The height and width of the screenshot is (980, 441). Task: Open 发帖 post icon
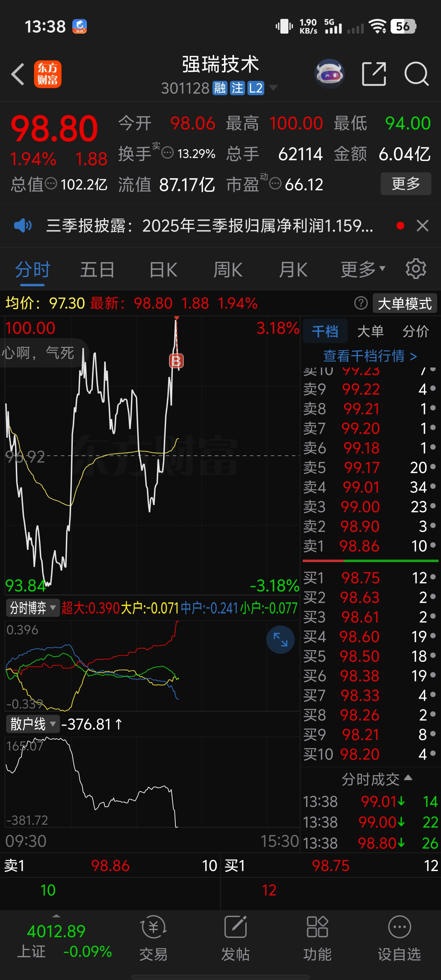tap(236, 938)
